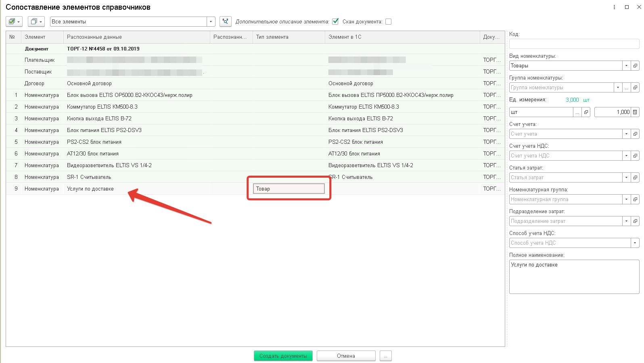Open the Номенклатурная группа item form icon

tap(635, 199)
